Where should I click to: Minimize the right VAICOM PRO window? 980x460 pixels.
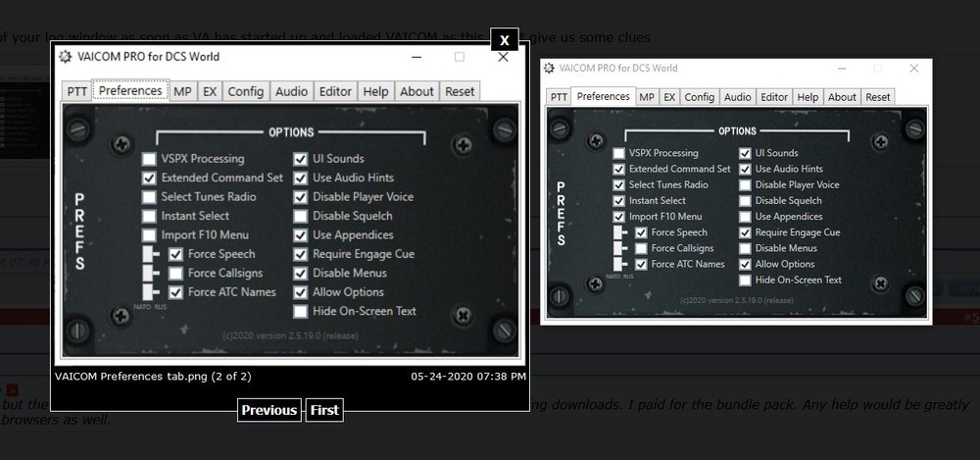click(x=842, y=69)
